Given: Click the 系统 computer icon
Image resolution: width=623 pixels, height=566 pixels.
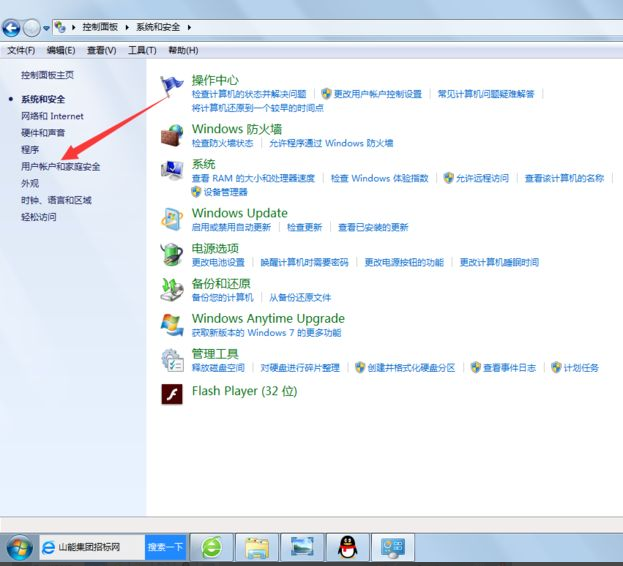Looking at the screenshot, I should pos(172,170).
